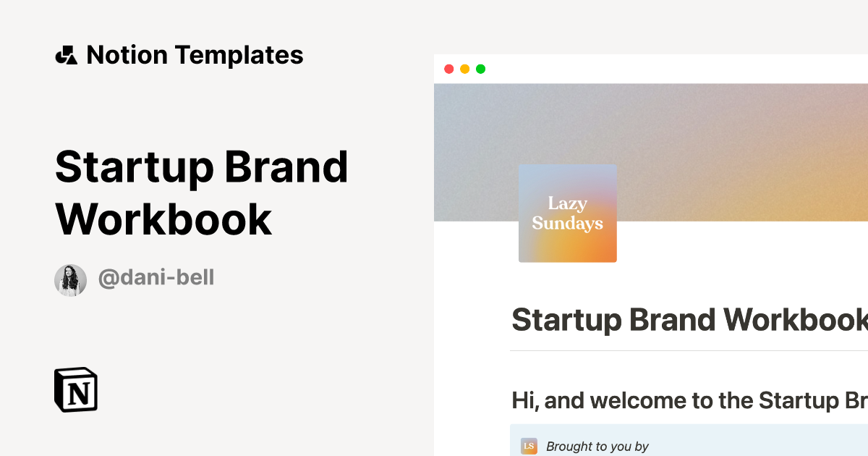Click the light blue callout block background
Image resolution: width=868 pixels, height=456 pixels.
(x=759, y=443)
